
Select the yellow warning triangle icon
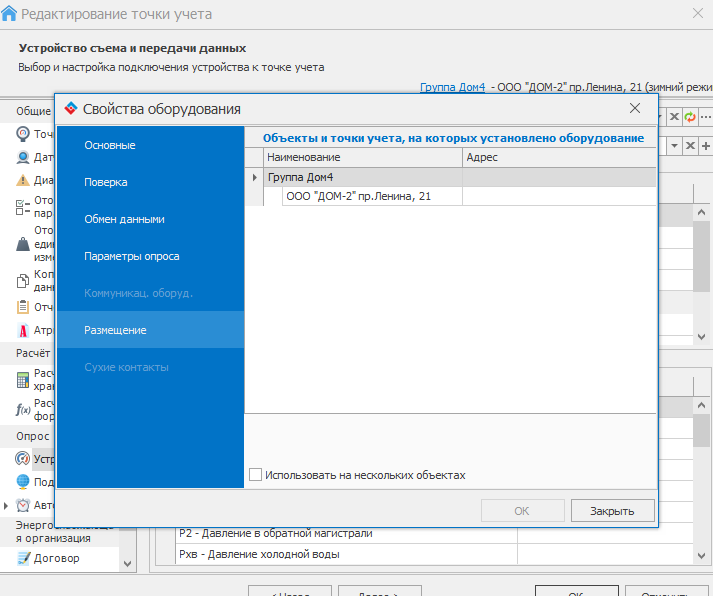tap(23, 181)
